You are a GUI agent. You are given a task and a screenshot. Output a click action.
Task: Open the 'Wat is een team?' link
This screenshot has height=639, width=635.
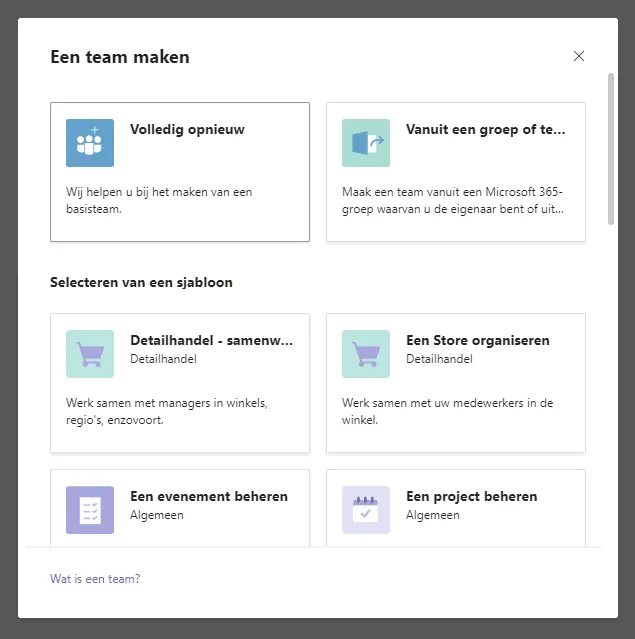95,579
